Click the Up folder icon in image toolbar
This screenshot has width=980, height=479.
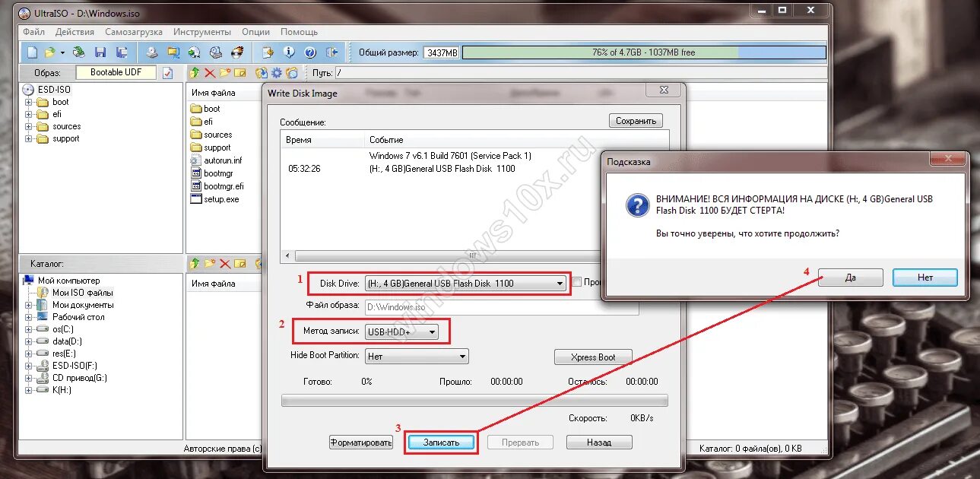pos(195,73)
